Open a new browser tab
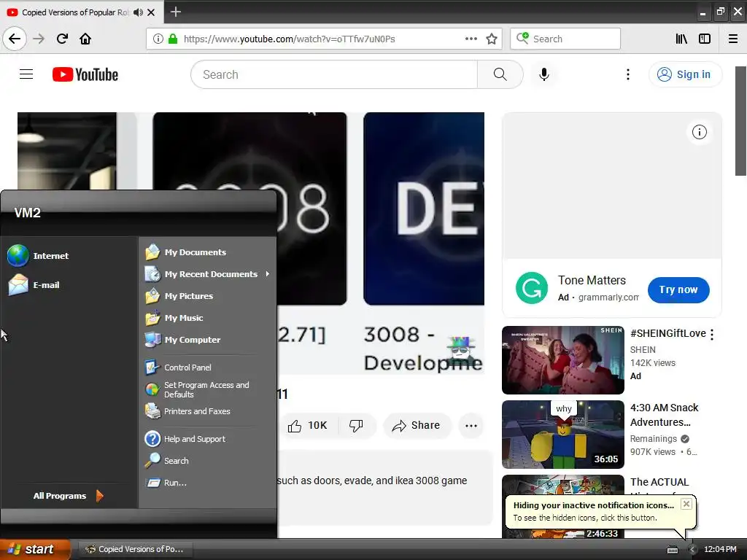Viewport: 747px width, 560px height. (x=176, y=12)
